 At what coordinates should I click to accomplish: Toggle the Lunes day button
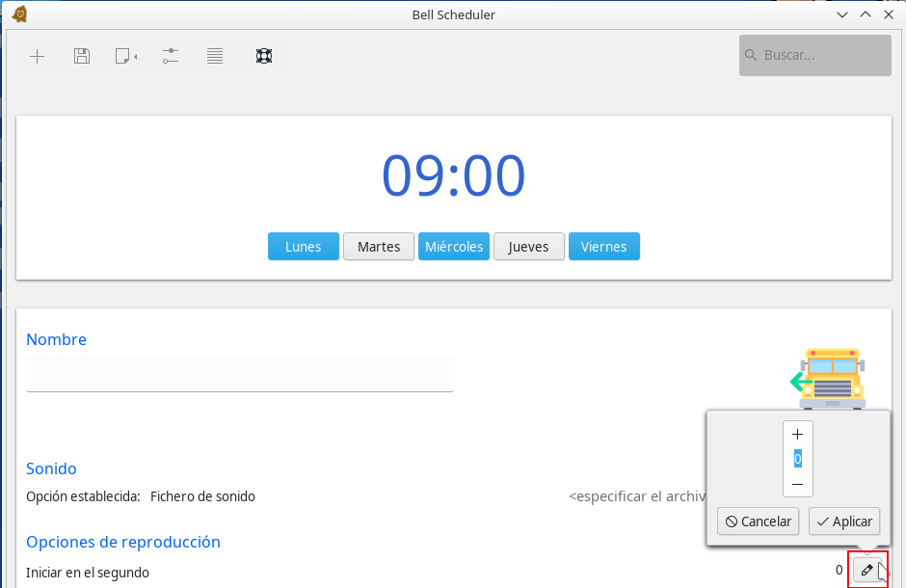tap(303, 247)
